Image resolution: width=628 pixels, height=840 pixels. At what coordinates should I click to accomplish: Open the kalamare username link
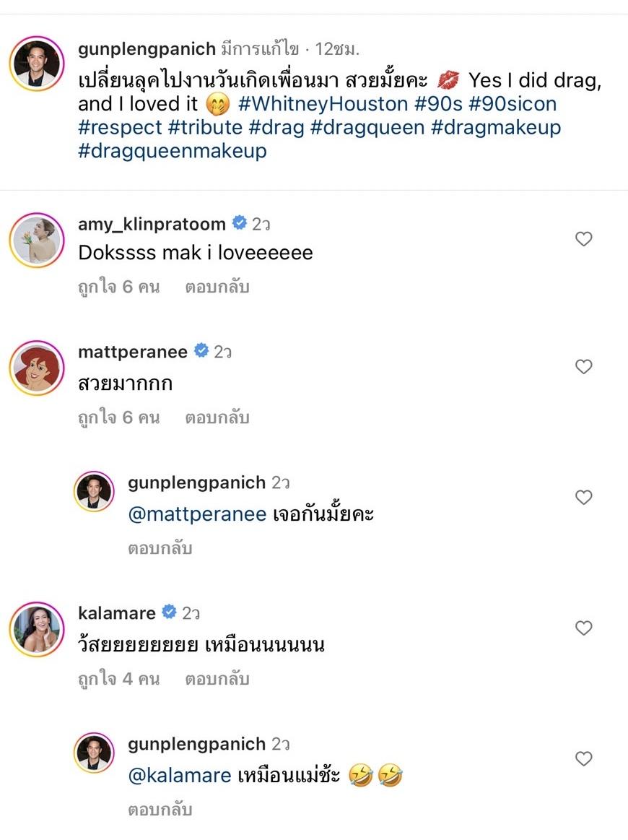coord(116,613)
